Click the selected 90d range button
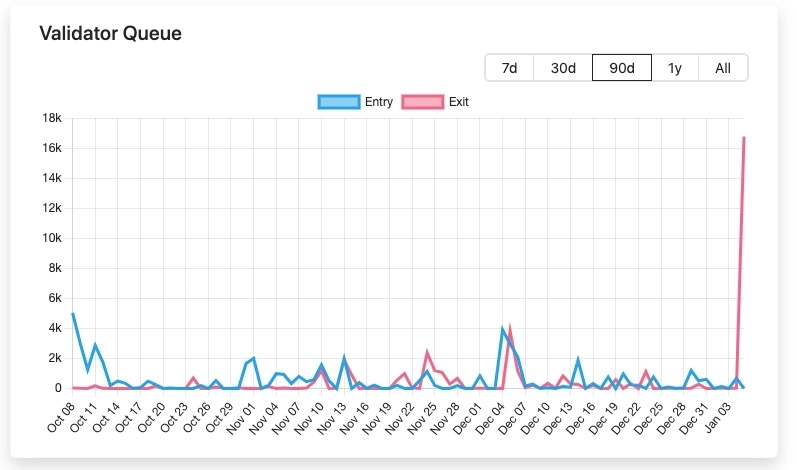 [621, 68]
